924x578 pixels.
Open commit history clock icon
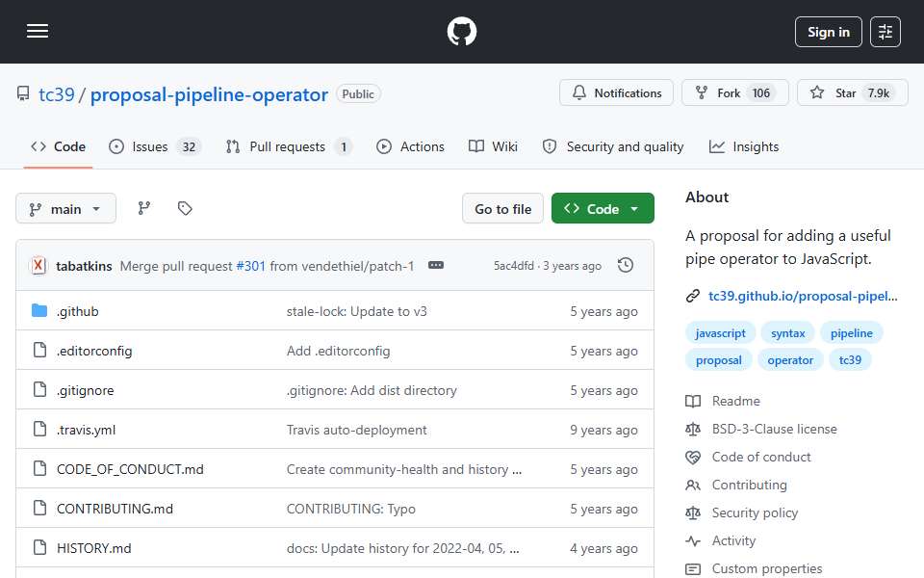click(x=626, y=266)
